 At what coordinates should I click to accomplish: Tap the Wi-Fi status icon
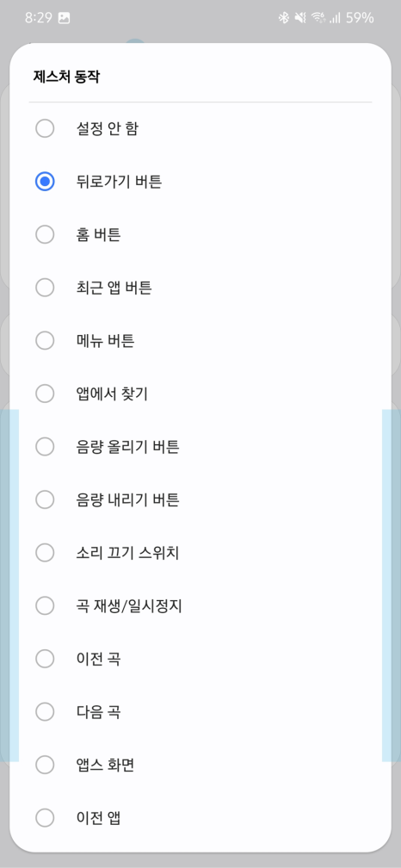pyautogui.click(x=318, y=18)
